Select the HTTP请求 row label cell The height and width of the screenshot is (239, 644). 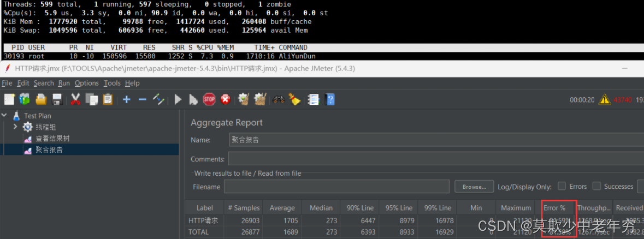point(203,220)
